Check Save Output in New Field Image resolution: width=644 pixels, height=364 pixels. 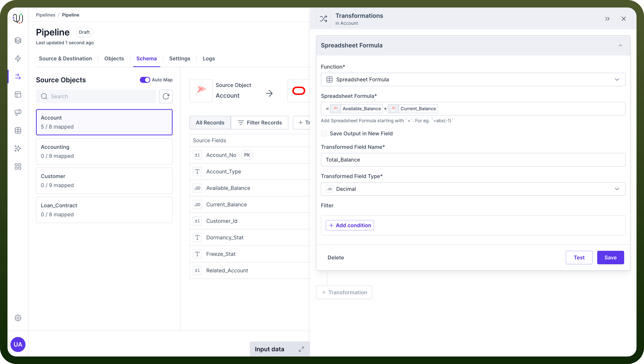(x=324, y=133)
